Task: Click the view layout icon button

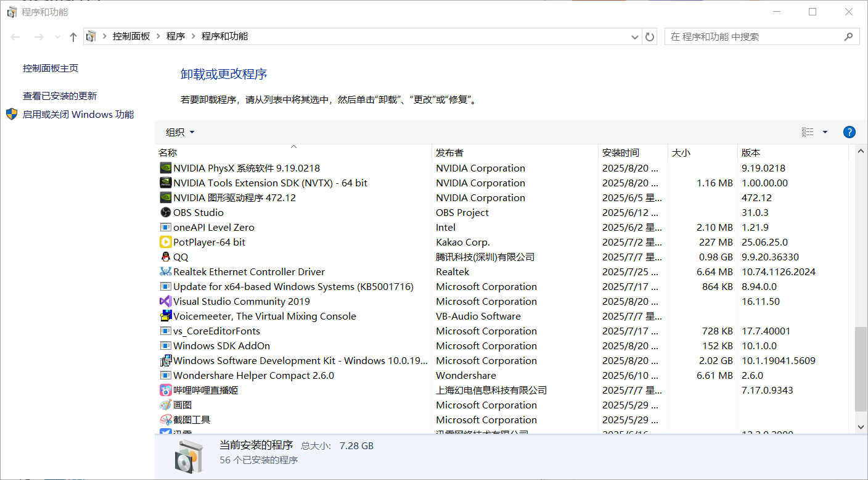Action: (808, 132)
